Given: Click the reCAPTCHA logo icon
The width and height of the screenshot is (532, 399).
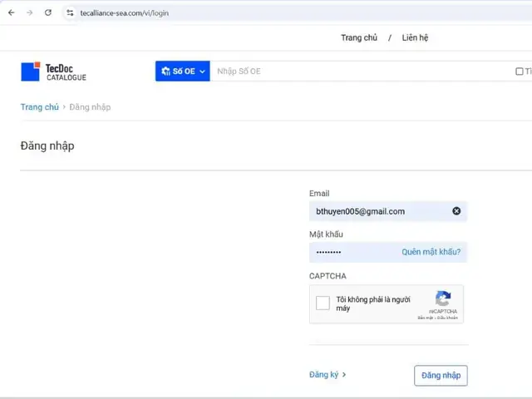Looking at the screenshot, I should (443, 298).
